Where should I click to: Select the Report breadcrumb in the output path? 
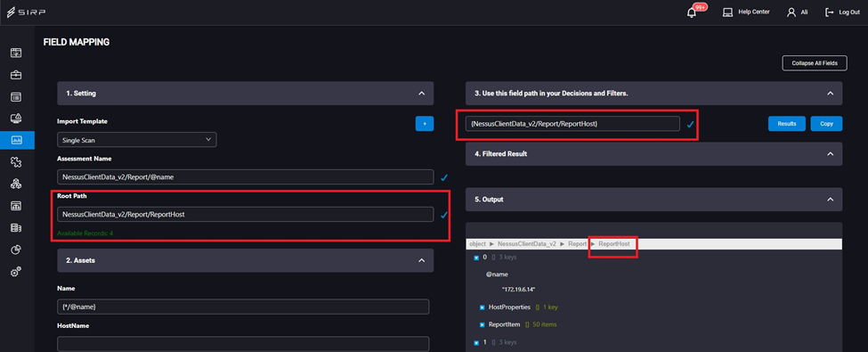(x=577, y=244)
